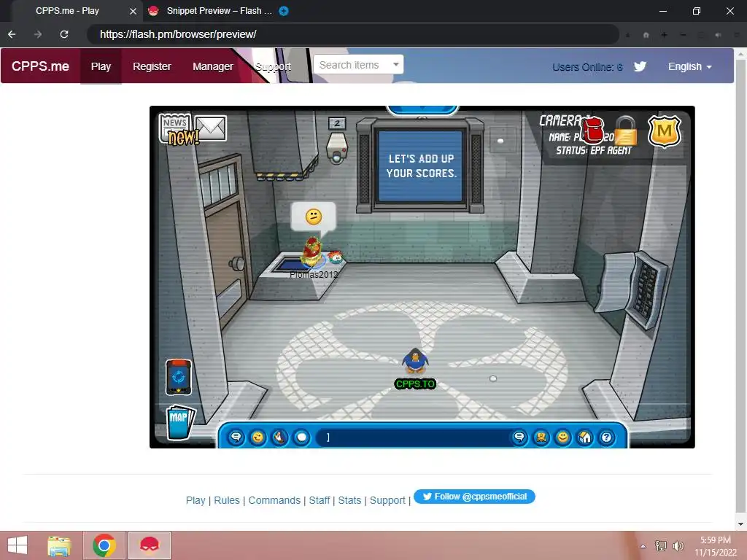
Task: Open Chrome from the taskbar
Action: coord(104,545)
